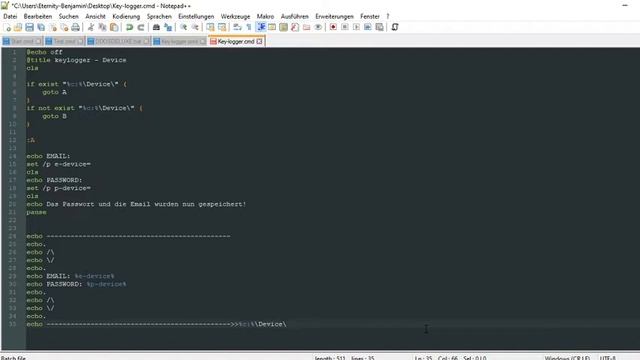Open the Kodierung menu

pyautogui.click(x=126, y=16)
